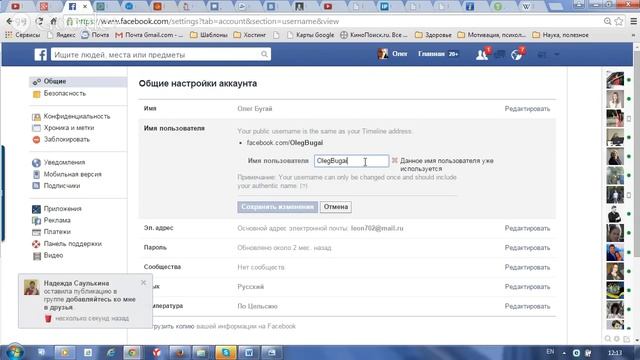640x360 pixels.
Task: Open friend requests icon in header
Action: point(482,54)
